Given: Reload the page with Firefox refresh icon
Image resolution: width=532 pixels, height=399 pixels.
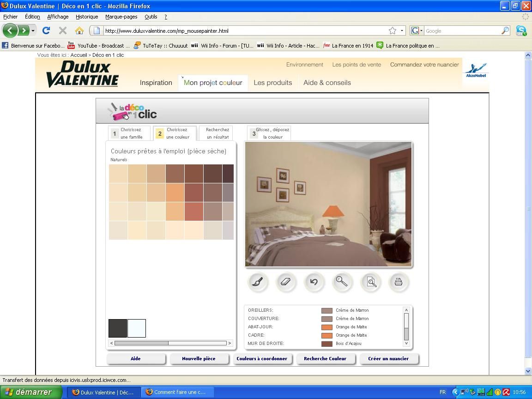Looking at the screenshot, I should coord(46,30).
